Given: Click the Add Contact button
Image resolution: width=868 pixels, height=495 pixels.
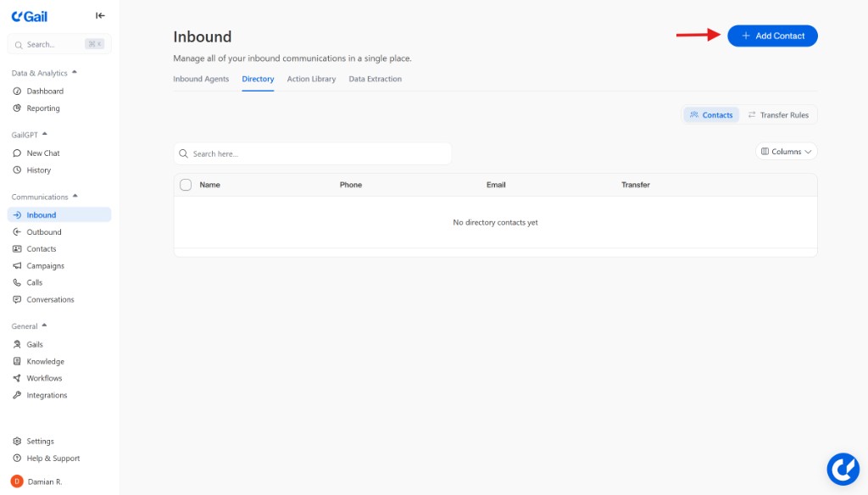Looking at the screenshot, I should tap(772, 36).
